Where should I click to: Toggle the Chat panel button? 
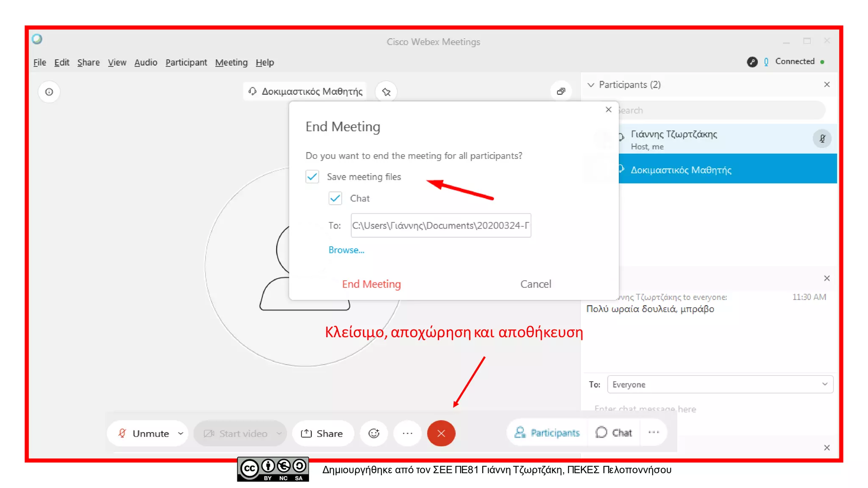(x=614, y=433)
